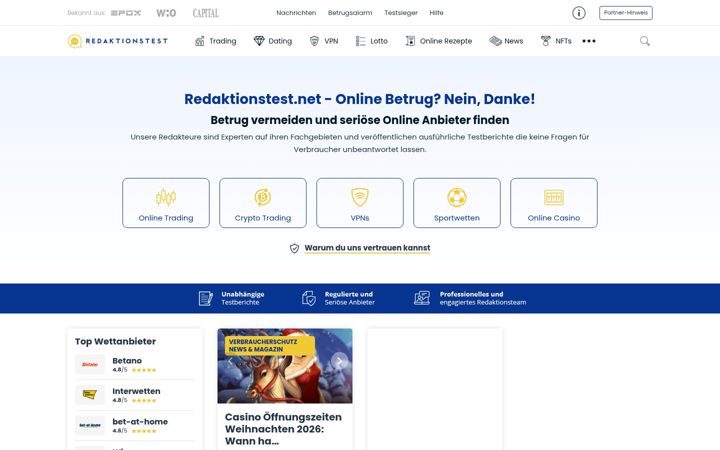Click the Redaktionstest logo
720x450 pixels.
tap(118, 41)
